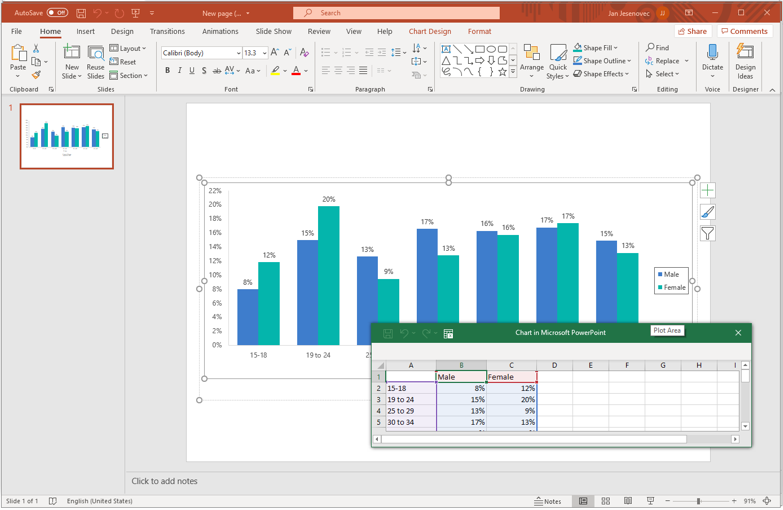Click the Arrange icon

[x=531, y=60]
